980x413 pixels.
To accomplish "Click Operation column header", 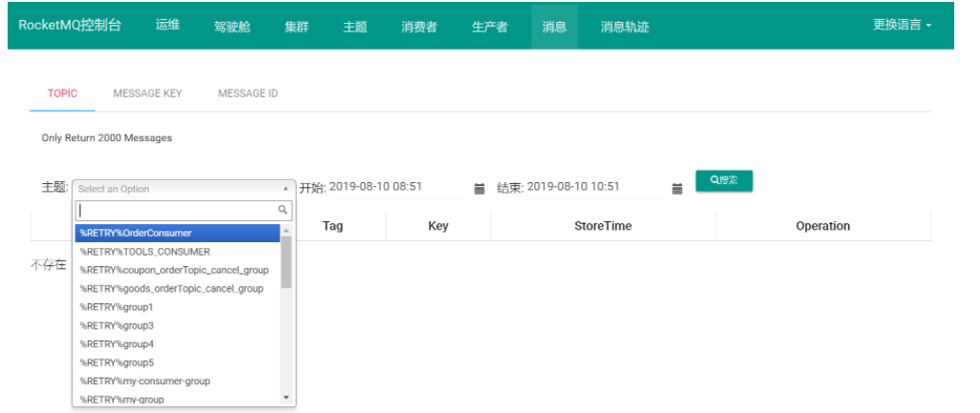I will (x=824, y=226).
